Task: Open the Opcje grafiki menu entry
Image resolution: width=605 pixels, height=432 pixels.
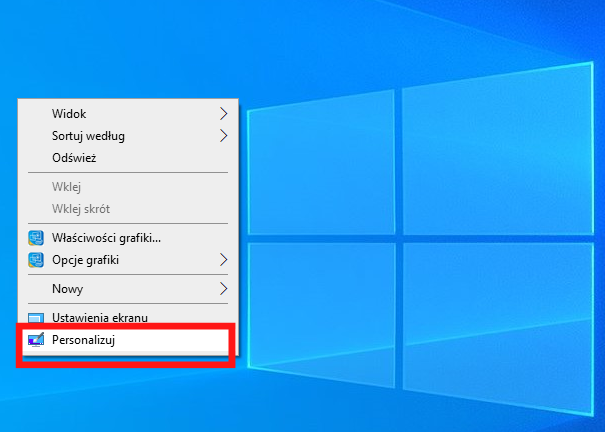Action: point(128,260)
